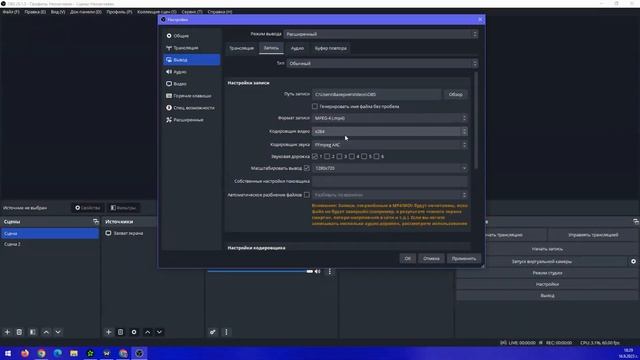Move the scene down in Scenes list
This screenshot has height=360, width=640.
[58, 332]
